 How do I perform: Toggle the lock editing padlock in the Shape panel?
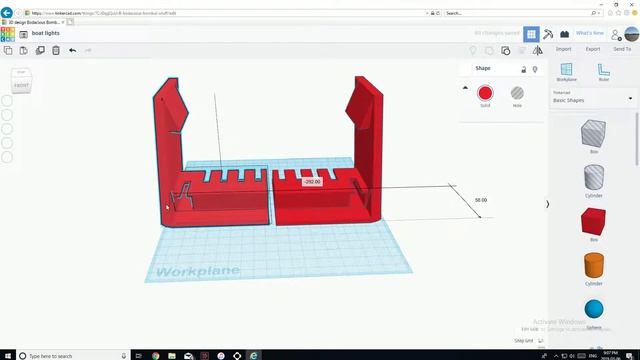tap(524, 69)
